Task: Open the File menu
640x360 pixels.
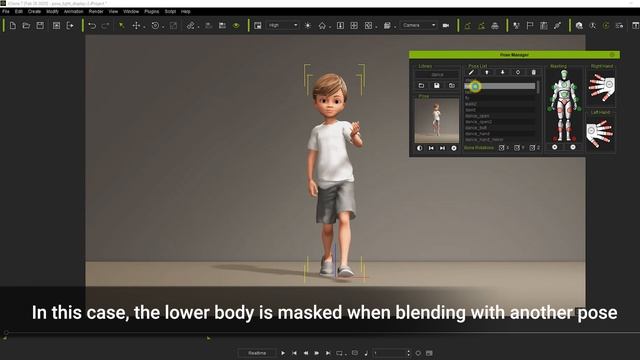Action: click(6, 11)
